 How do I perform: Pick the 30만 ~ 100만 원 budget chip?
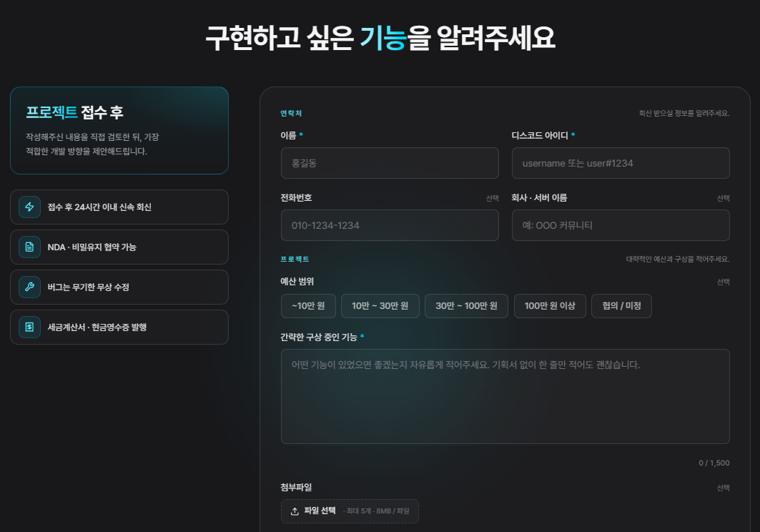466,306
